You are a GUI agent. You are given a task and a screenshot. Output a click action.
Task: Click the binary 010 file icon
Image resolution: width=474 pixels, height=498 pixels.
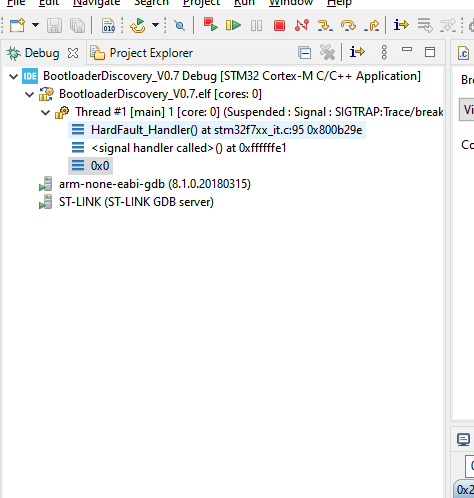pyautogui.click(x=109, y=25)
